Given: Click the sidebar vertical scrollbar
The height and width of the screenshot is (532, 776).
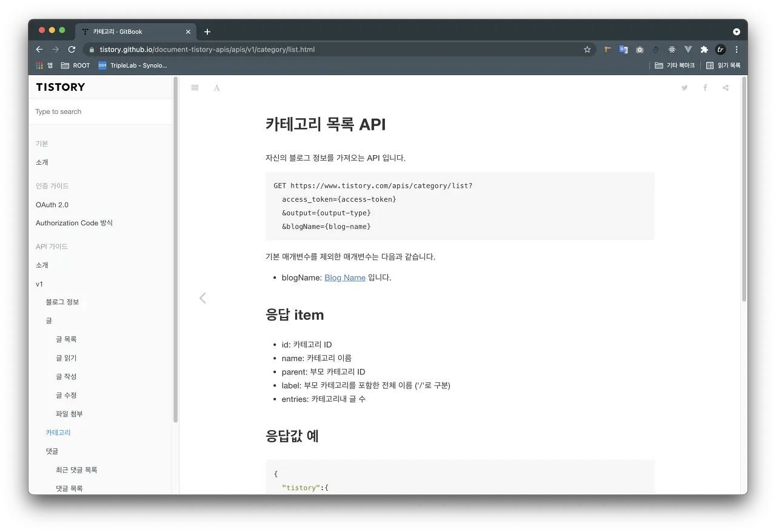Looking at the screenshot, I should pos(176,250).
